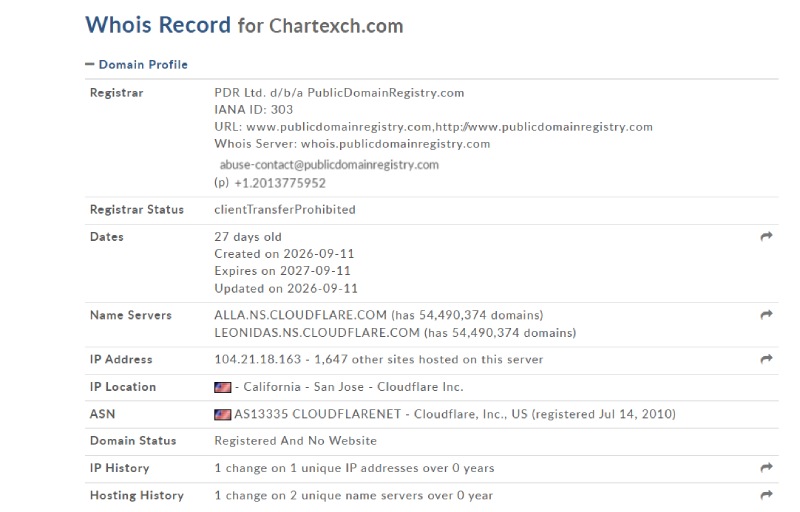Click the IP History label
This screenshot has height=512, width=800.
(119, 468)
